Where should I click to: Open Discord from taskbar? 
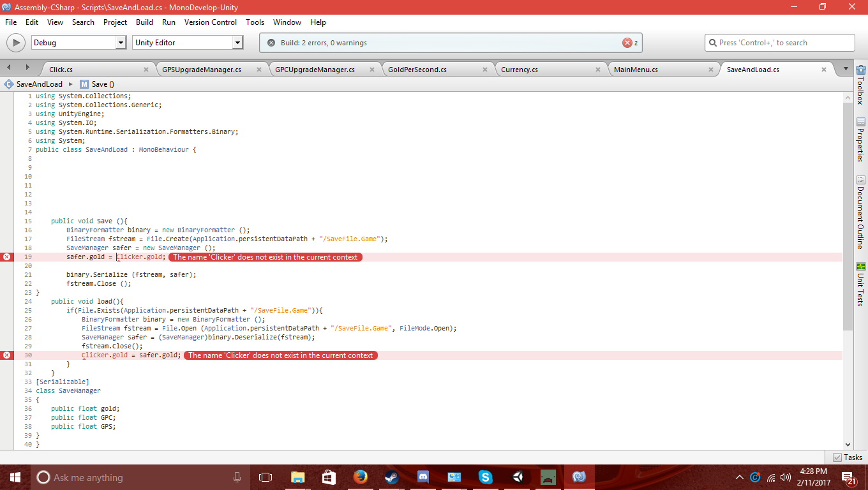click(423, 477)
